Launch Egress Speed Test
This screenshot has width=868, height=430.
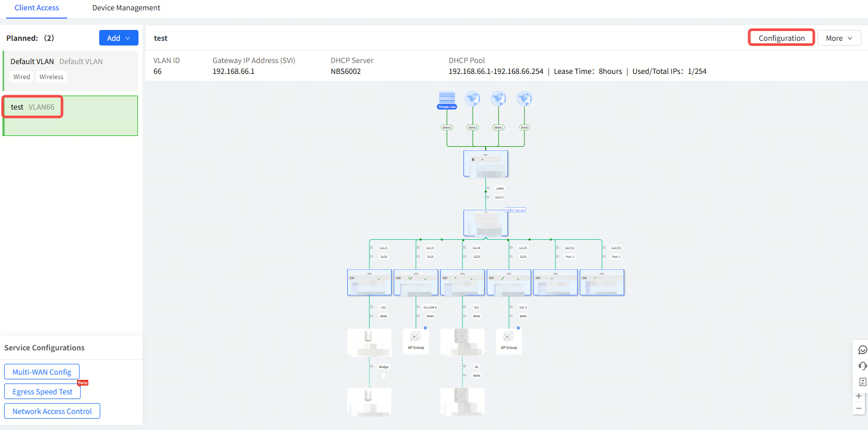click(42, 392)
